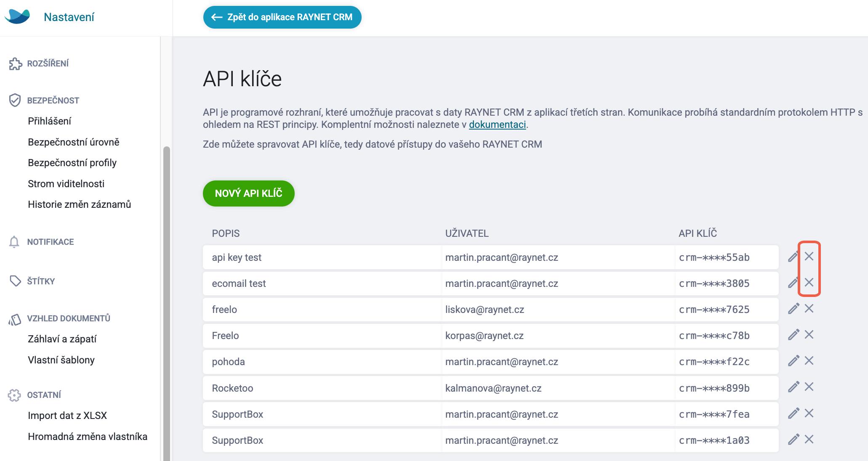Screen dimensions: 868x461
Task: Create a new API key (NOVÝ API KLÍČ)
Action: pyautogui.click(x=248, y=193)
